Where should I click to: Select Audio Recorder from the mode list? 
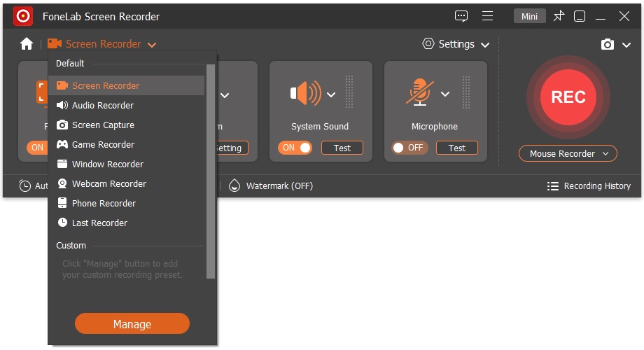click(127, 105)
